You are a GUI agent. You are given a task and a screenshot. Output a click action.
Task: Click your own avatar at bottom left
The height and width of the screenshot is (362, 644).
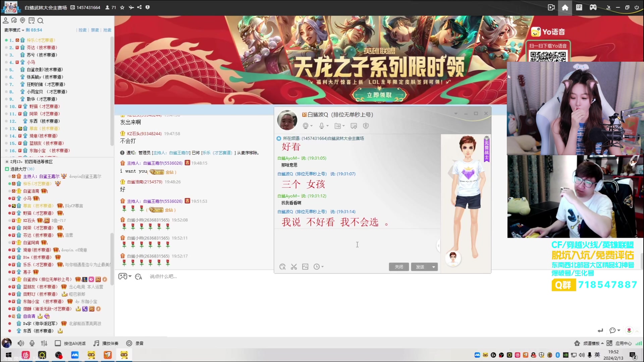(x=7, y=343)
